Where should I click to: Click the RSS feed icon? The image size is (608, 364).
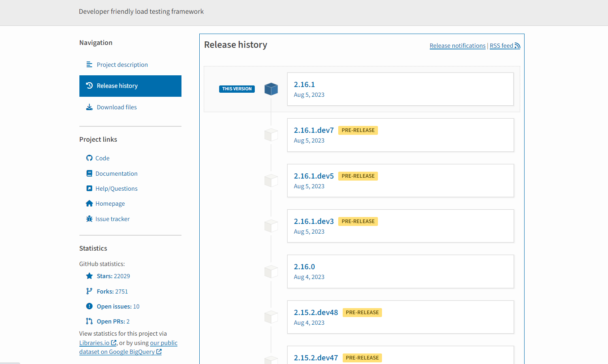pos(517,46)
